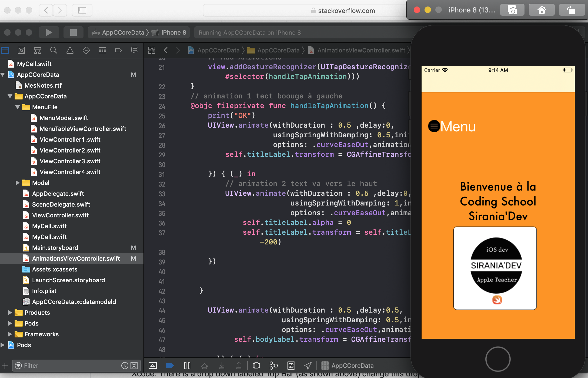Open the Find navigator magnifier icon

54,50
